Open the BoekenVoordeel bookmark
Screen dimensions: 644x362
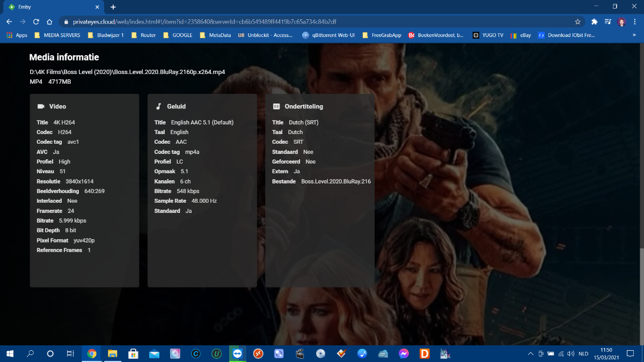436,35
